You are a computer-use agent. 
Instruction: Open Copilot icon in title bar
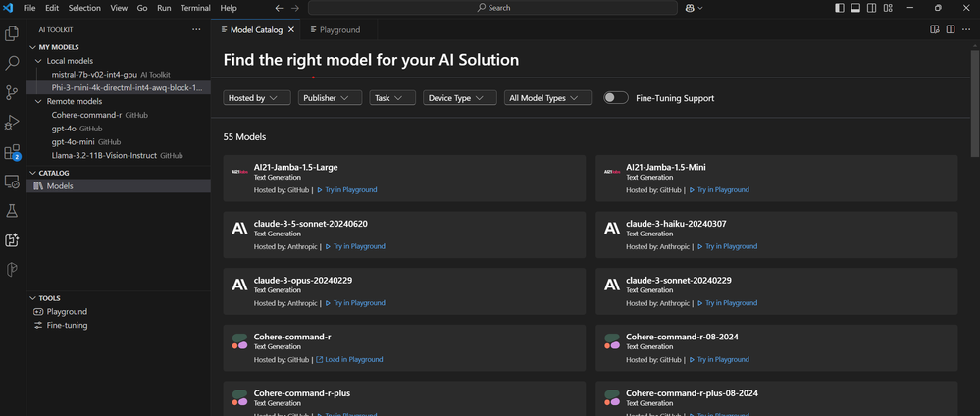695,8
